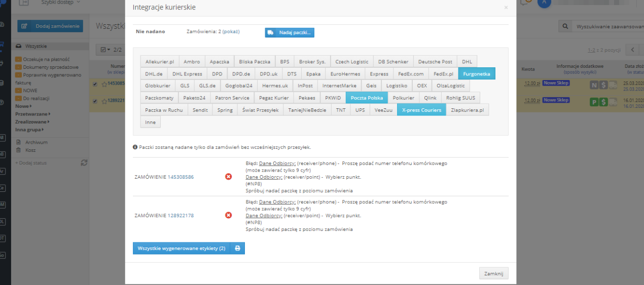This screenshot has height=285, width=644.
Task: Select the Paczkomaty courier tab
Action: coord(159,98)
